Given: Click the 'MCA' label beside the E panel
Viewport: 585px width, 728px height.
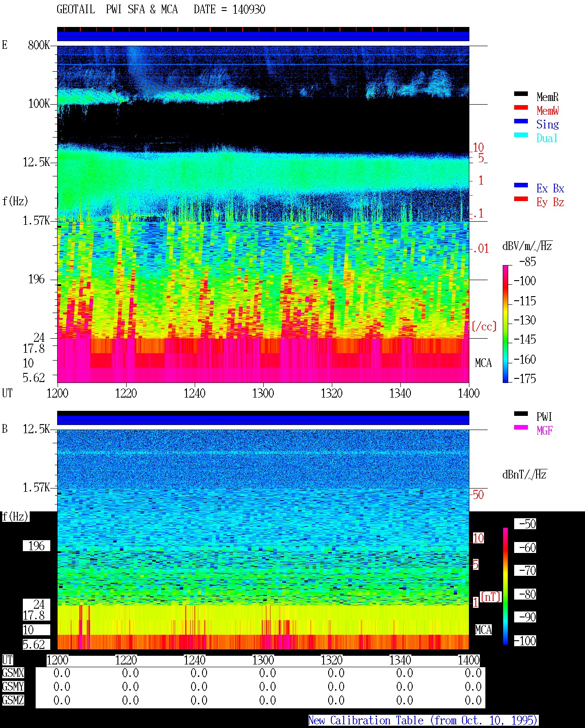Looking at the screenshot, I should [x=483, y=363].
